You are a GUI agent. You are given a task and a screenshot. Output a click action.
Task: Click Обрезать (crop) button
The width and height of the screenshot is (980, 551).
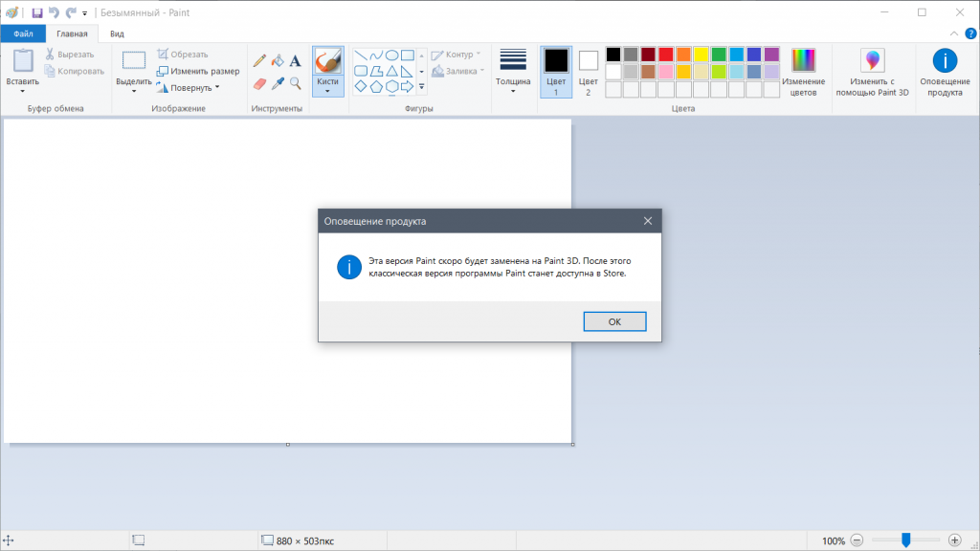tap(183, 55)
